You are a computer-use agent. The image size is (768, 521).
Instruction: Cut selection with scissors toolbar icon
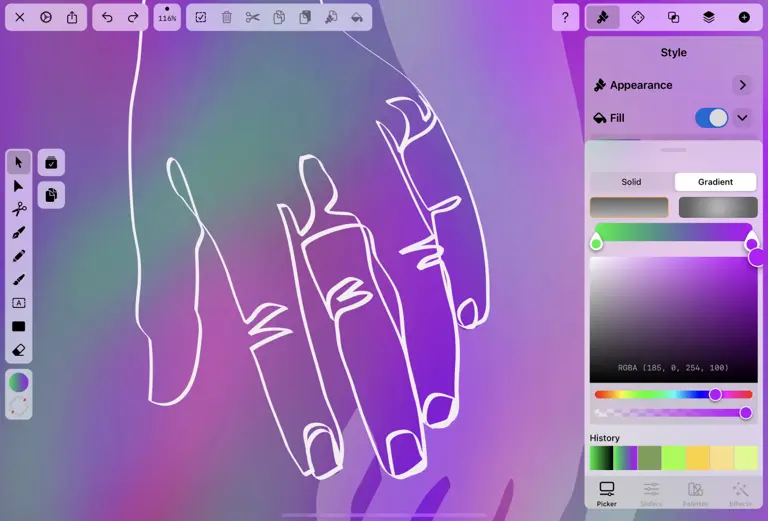click(253, 18)
